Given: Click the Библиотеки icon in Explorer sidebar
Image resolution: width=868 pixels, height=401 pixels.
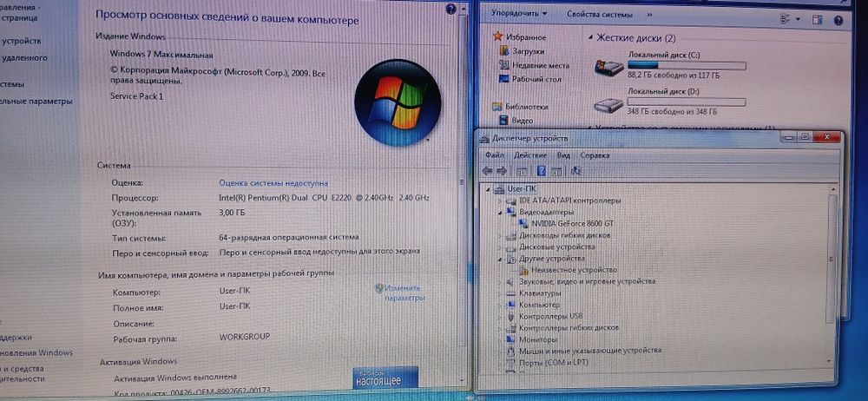Looking at the screenshot, I should [497, 107].
